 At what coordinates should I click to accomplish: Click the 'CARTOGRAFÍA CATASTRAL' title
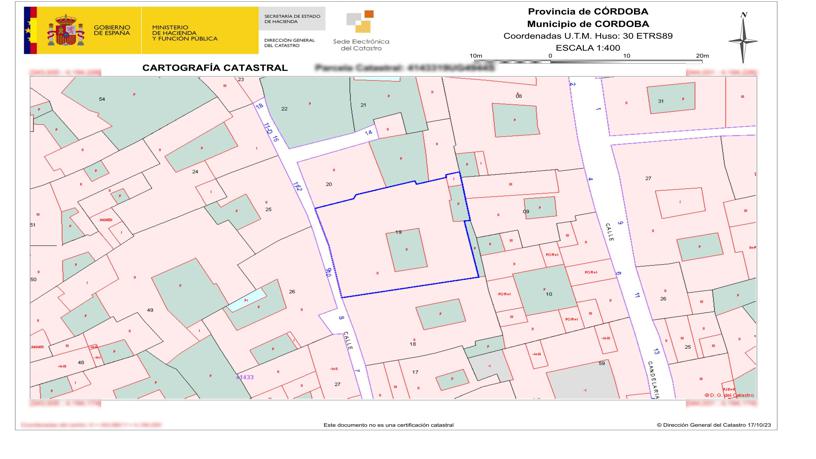215,68
